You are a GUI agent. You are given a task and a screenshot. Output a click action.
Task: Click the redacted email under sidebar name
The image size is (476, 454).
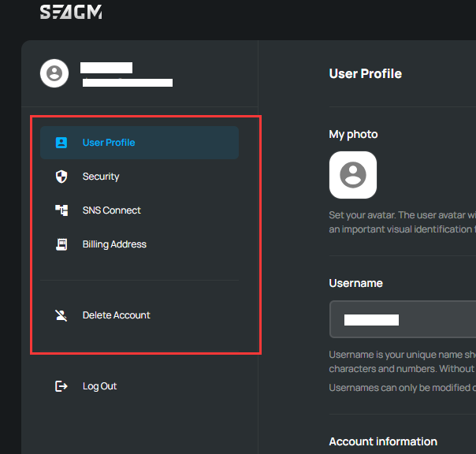[128, 82]
